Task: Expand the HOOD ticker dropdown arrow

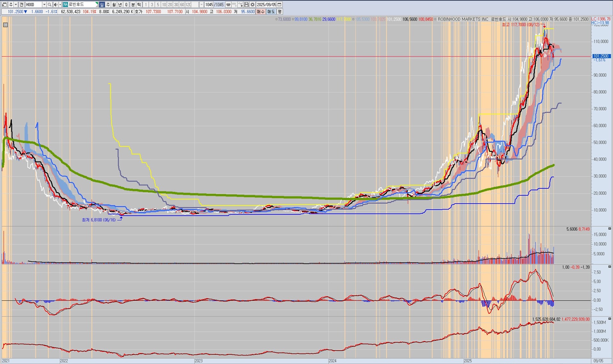Action: [x=44, y=4]
